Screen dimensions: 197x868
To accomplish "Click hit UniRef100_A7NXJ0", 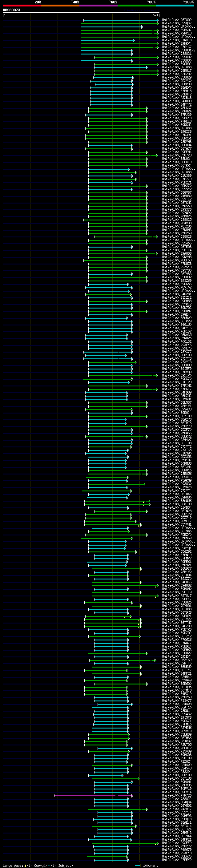I will (x=177, y=40).
